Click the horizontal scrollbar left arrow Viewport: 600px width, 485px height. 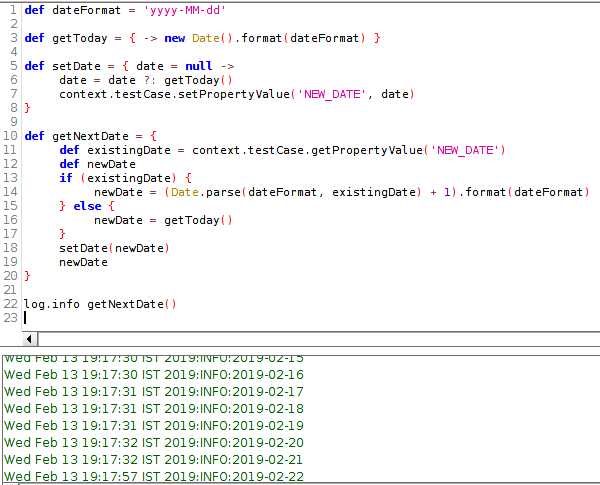28,339
